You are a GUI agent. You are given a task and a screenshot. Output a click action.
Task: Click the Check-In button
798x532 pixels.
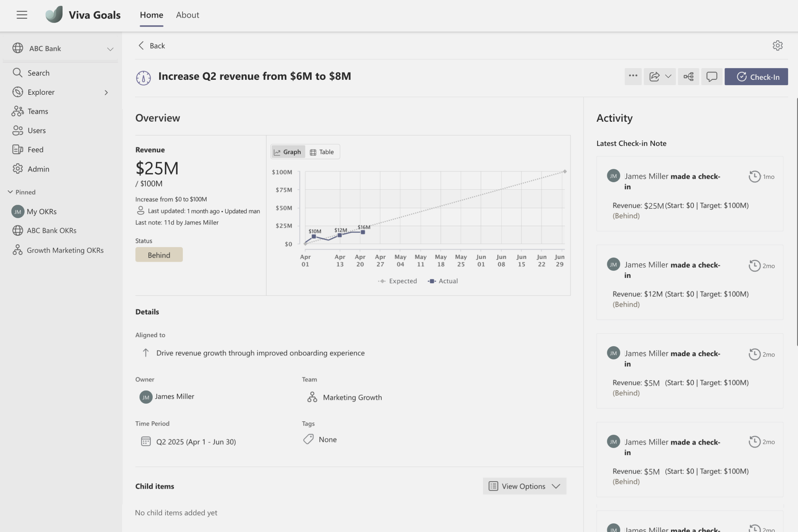[756, 77]
